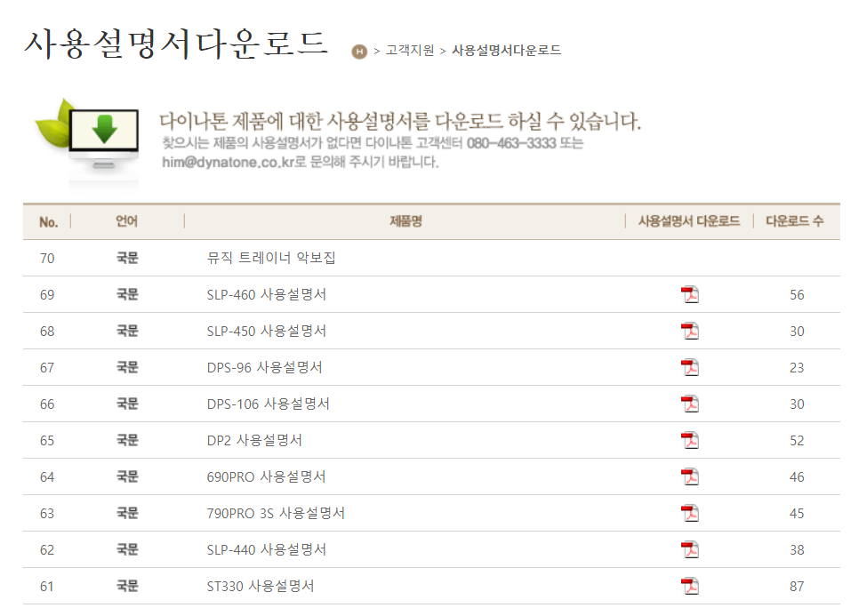The width and height of the screenshot is (867, 616).
Task: Click 국문 language cell in row 65
Action: [x=127, y=440]
